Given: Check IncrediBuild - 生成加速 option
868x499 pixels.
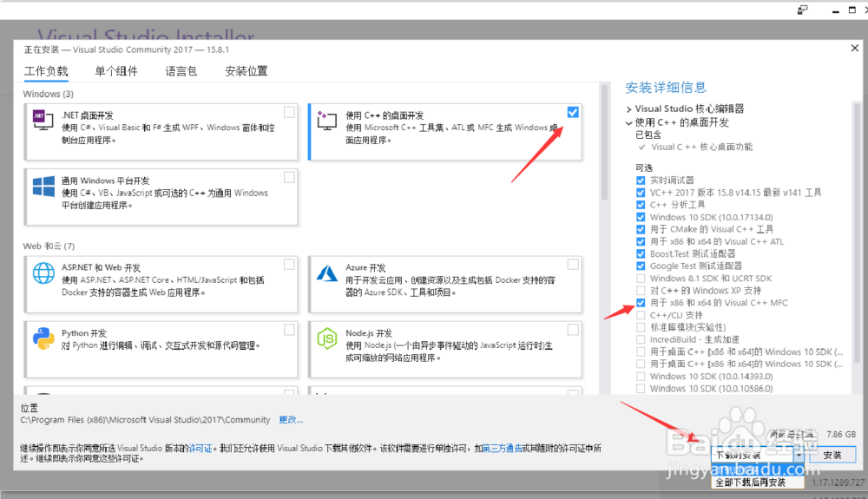Looking at the screenshot, I should tap(641, 339).
